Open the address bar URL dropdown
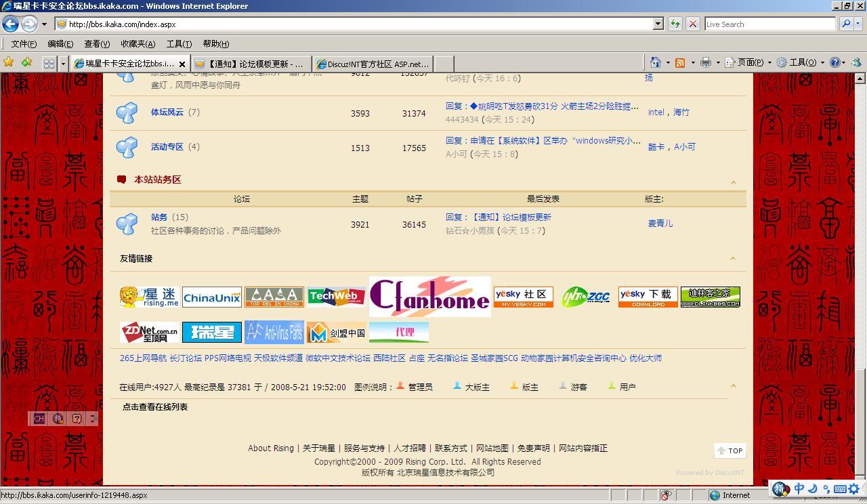Viewport: 867px width, 504px height. click(x=657, y=24)
